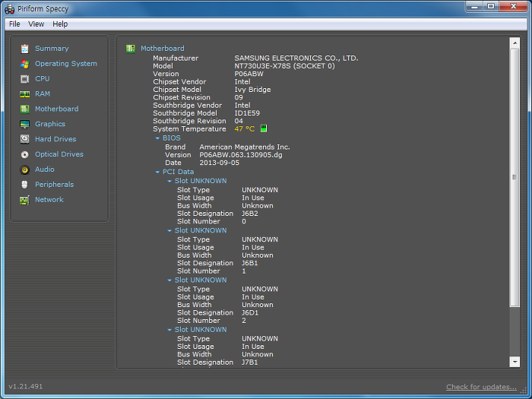Click the RAM module icon
The width and height of the screenshot is (532, 399).
point(24,94)
